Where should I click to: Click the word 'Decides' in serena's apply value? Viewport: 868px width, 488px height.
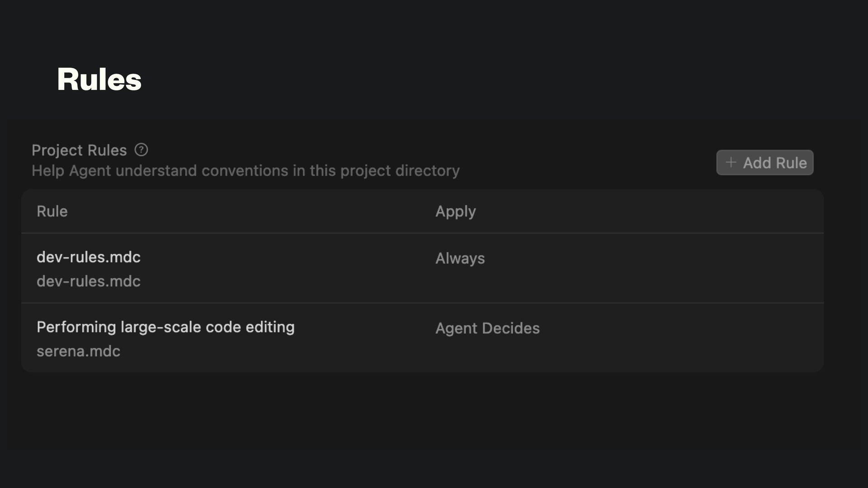click(x=511, y=328)
